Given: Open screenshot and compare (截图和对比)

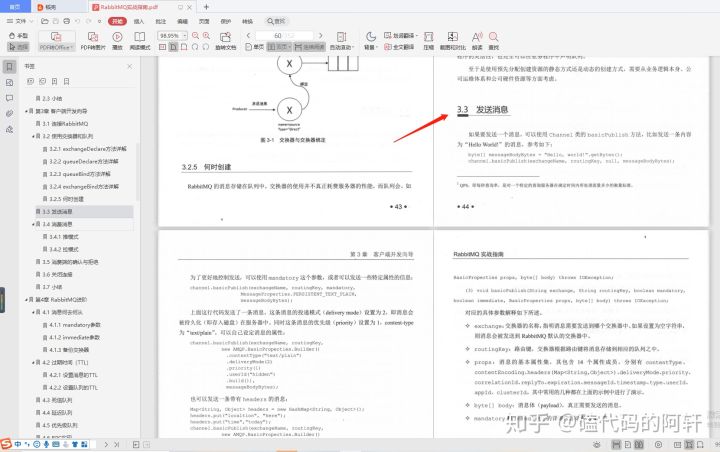Looking at the screenshot, I should point(452,40).
